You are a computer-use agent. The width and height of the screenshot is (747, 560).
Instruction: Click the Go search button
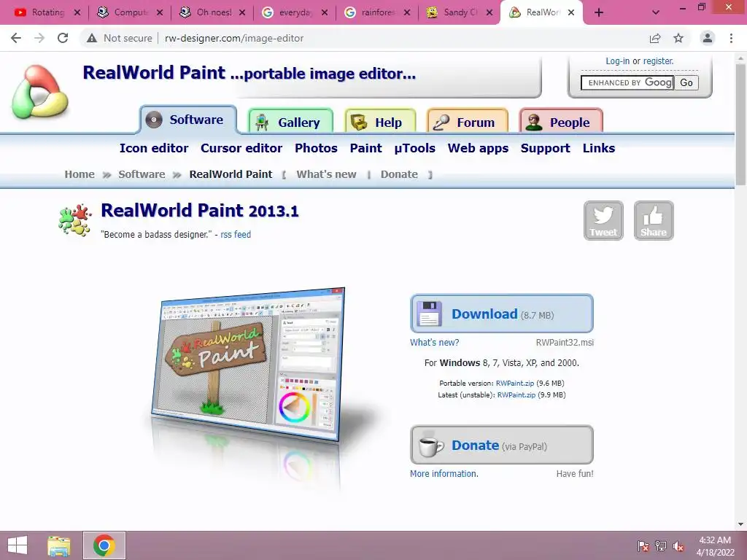686,83
